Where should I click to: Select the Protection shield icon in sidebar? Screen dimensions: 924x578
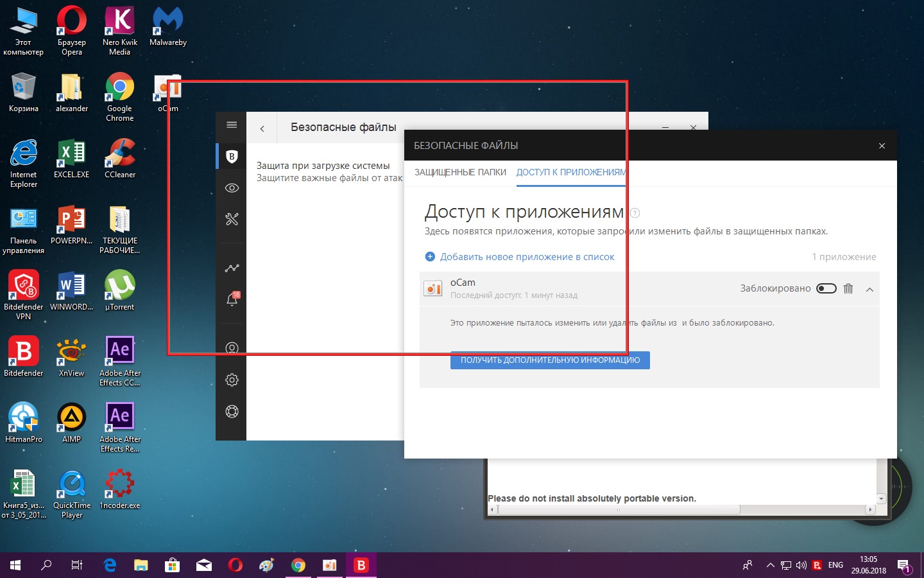(232, 156)
